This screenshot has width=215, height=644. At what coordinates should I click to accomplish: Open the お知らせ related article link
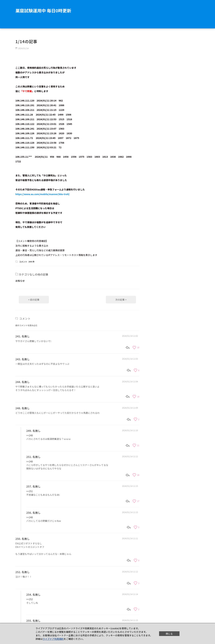[20, 281]
